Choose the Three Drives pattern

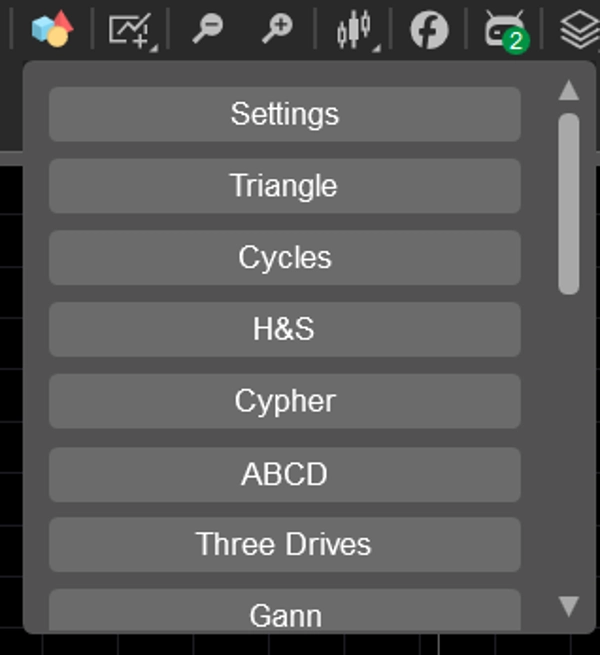284,545
